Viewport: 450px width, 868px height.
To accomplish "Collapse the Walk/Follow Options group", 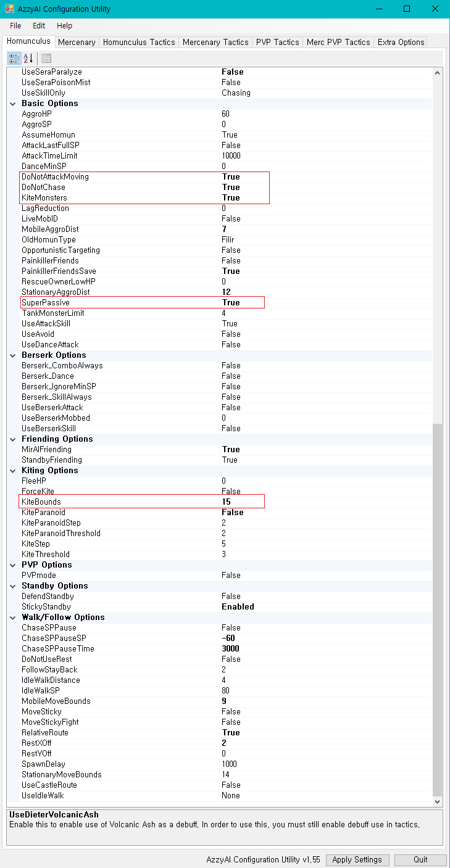I will pyautogui.click(x=13, y=618).
